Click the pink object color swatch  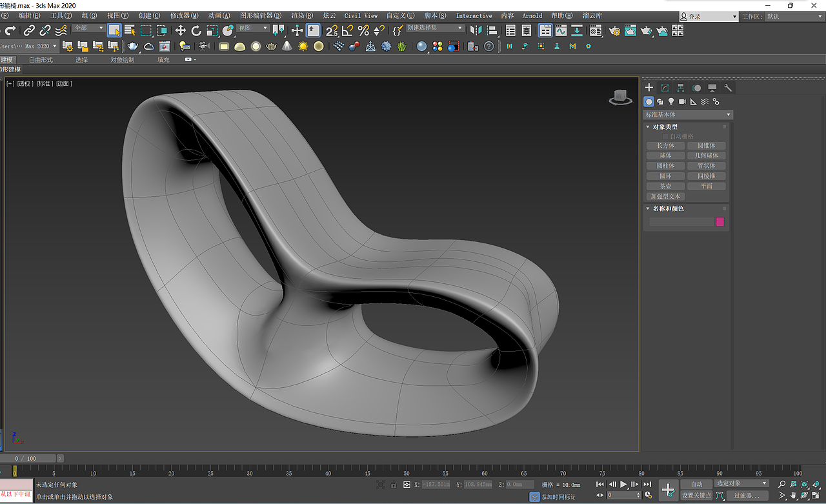(x=720, y=222)
